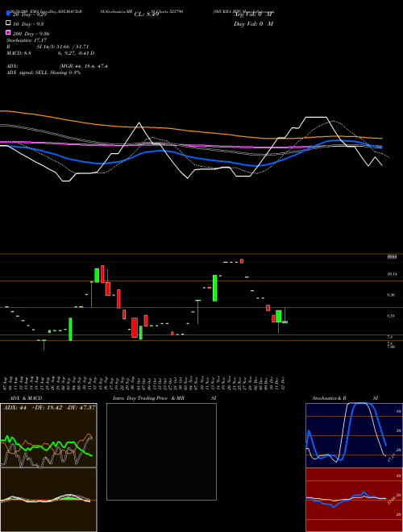This screenshot has width=403, height=532.
Task: Click the '(MGR) 44, 18.4, 47.4' ADX values
Action: coord(84,66)
